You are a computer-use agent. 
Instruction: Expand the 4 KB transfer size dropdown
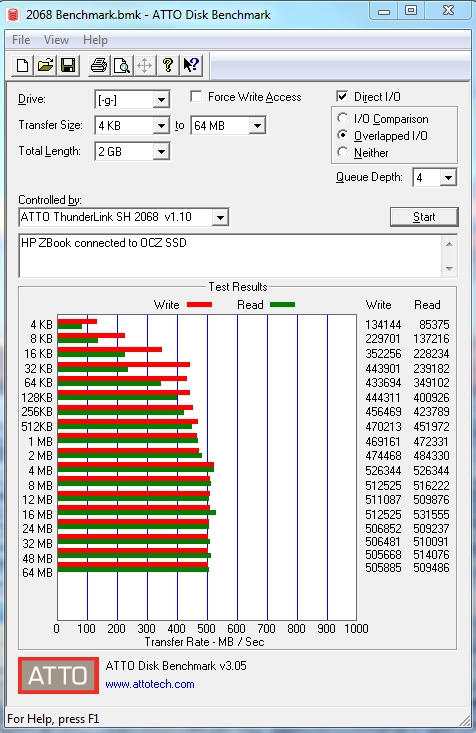[161, 126]
